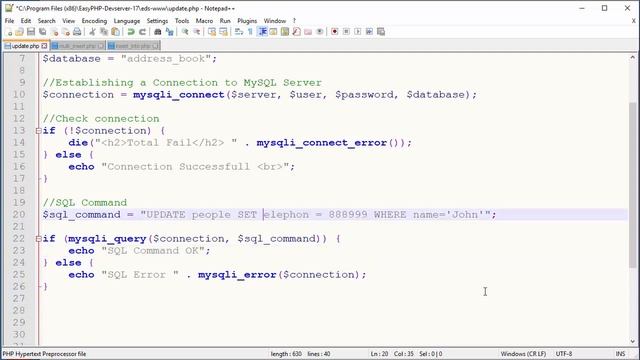Screen dimensions: 640x360
Task: Save current recorded macro icon
Action: pyautogui.click(x=381, y=32)
